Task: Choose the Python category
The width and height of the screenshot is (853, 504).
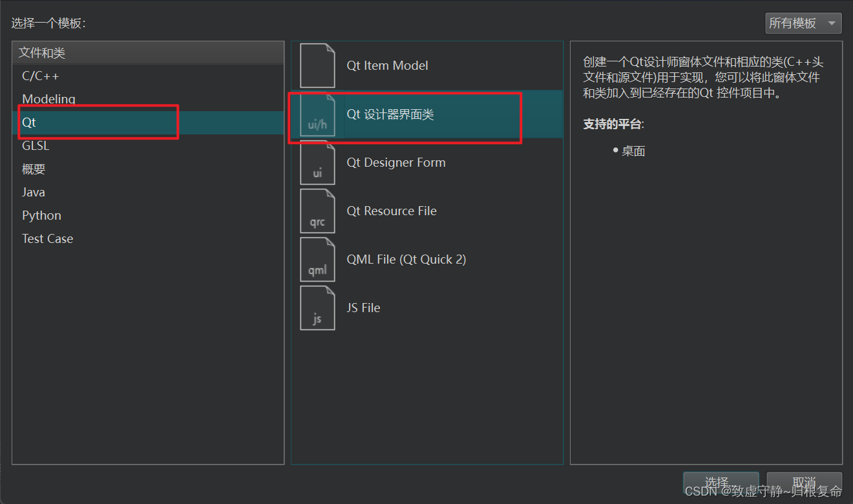Action: pyautogui.click(x=148, y=216)
